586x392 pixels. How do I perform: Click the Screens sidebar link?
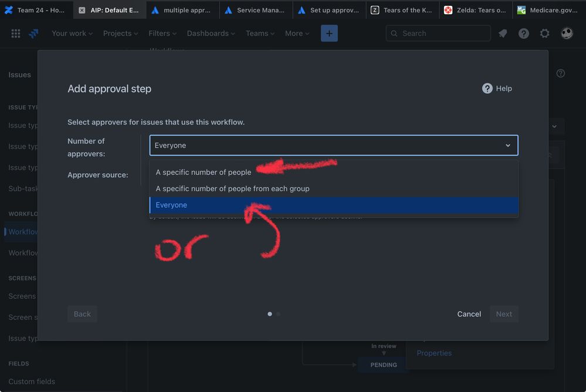pyautogui.click(x=22, y=296)
